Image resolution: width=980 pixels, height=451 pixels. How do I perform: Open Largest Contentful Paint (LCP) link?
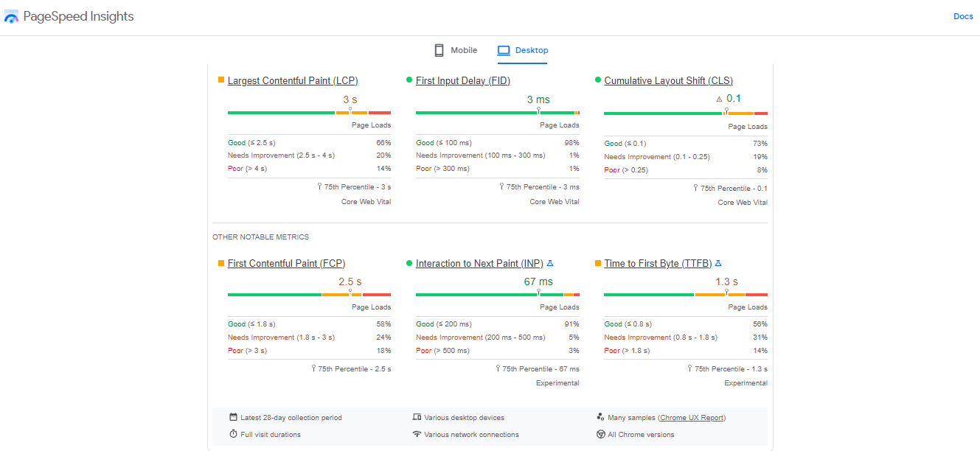coord(293,80)
